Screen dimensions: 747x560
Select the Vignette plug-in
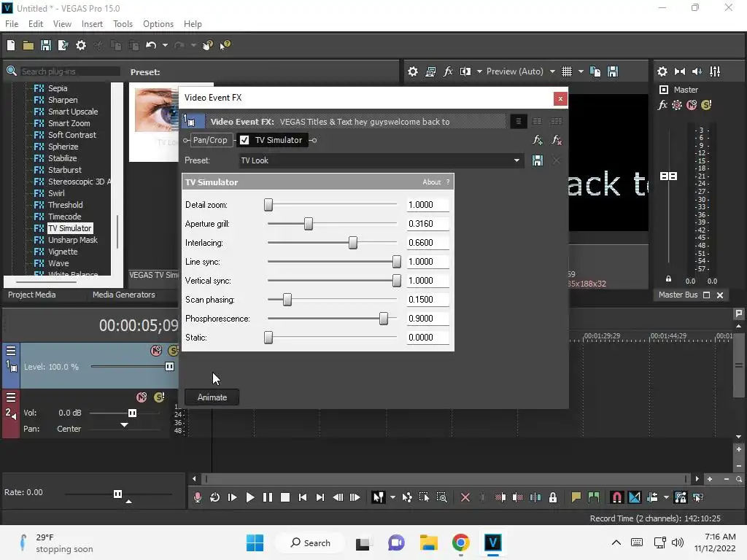coord(63,252)
